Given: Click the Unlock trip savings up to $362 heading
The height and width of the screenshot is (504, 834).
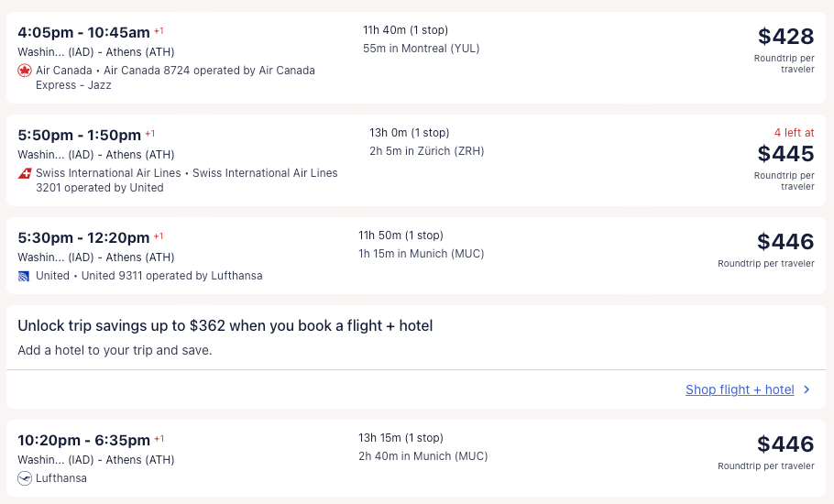Looking at the screenshot, I should pos(225,325).
